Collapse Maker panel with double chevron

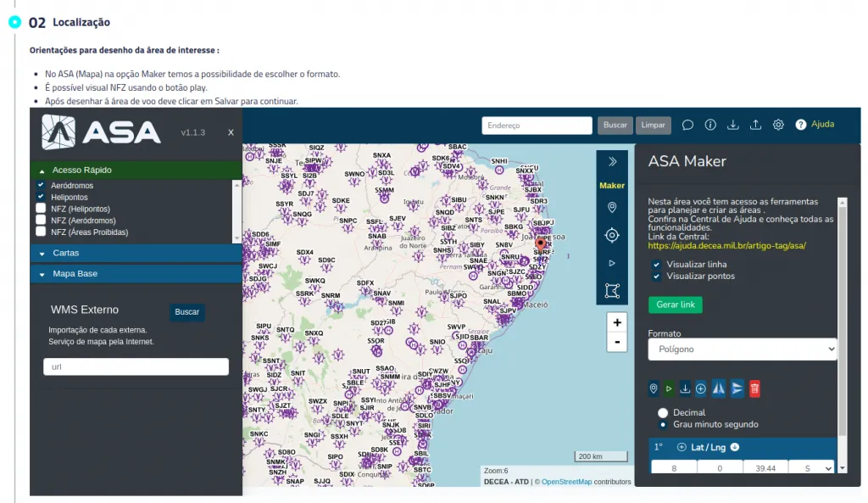(x=612, y=162)
